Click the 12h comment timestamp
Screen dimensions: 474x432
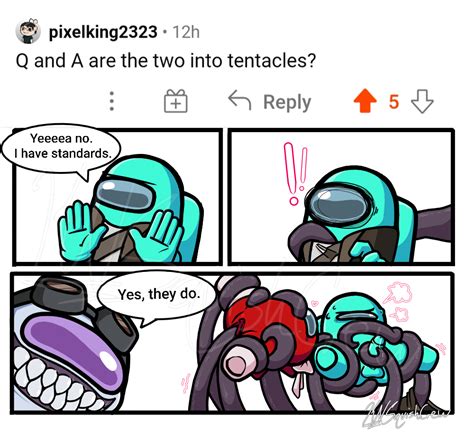pyautogui.click(x=186, y=32)
